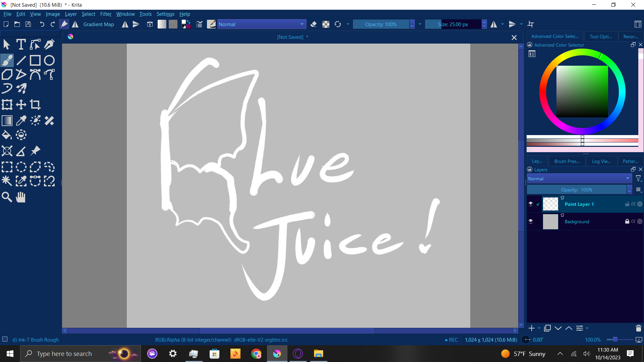Select the Crop tool

pyautogui.click(x=35, y=105)
